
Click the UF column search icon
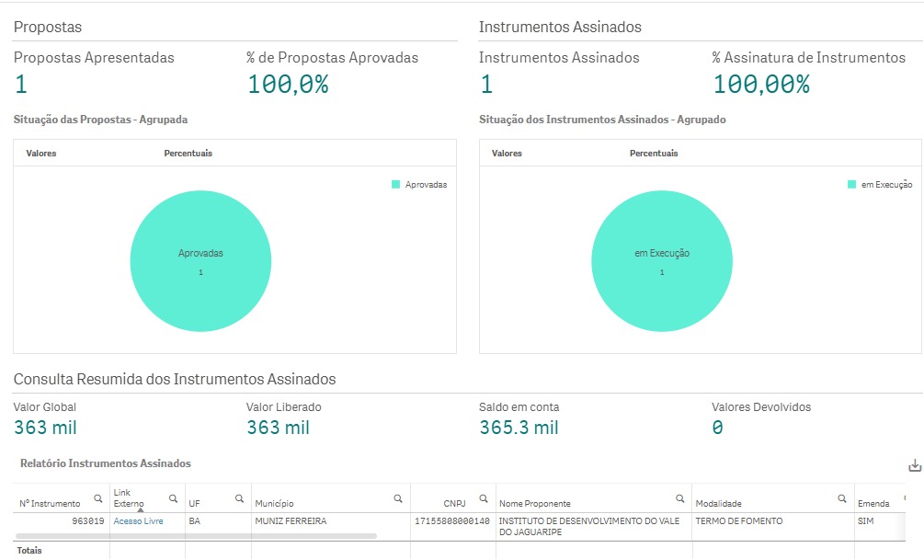pos(239,498)
